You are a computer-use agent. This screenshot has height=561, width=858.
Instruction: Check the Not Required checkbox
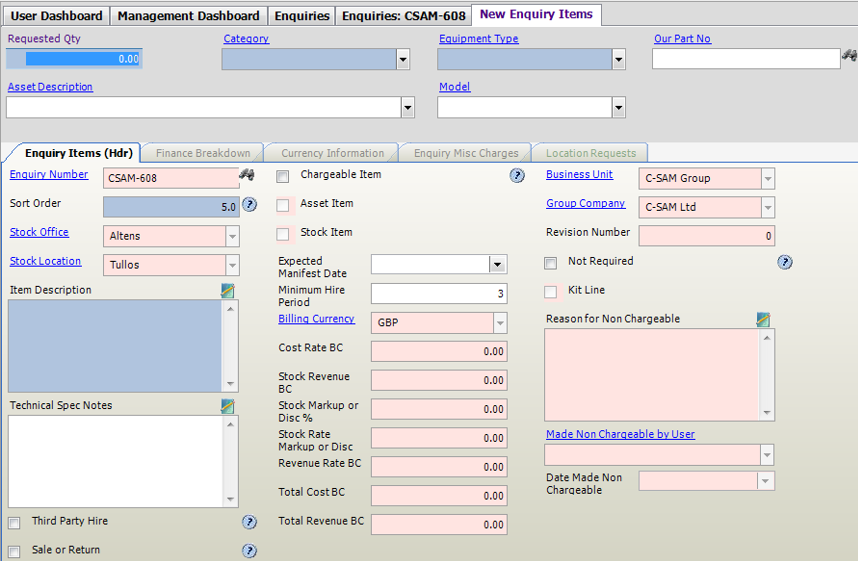551,263
